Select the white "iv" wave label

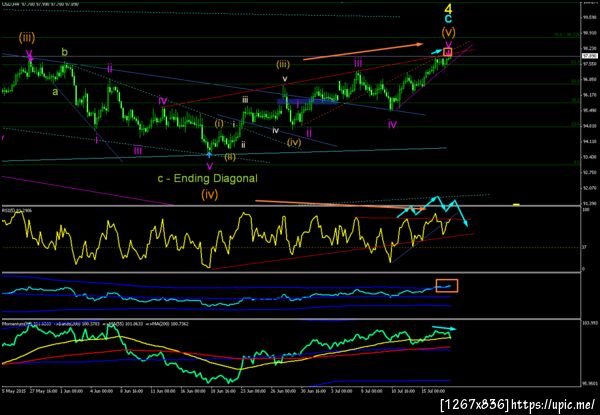point(276,130)
